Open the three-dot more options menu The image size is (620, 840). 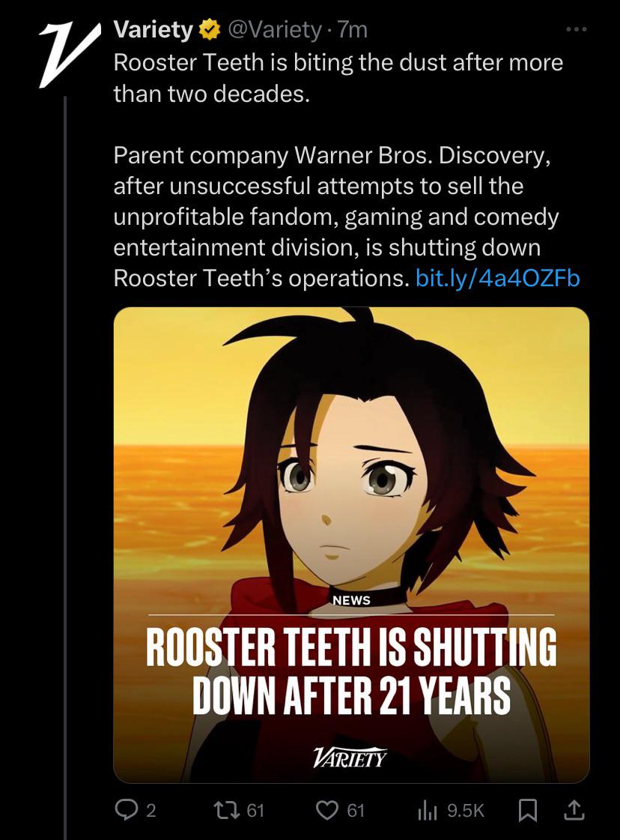[x=576, y=29]
